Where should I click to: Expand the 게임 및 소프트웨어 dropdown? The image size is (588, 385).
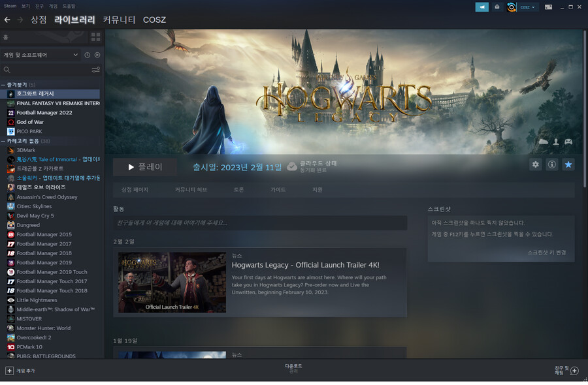coord(75,55)
